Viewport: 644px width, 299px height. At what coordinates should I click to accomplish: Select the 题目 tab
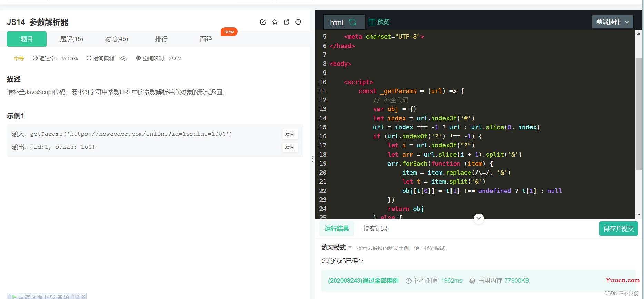(x=27, y=39)
